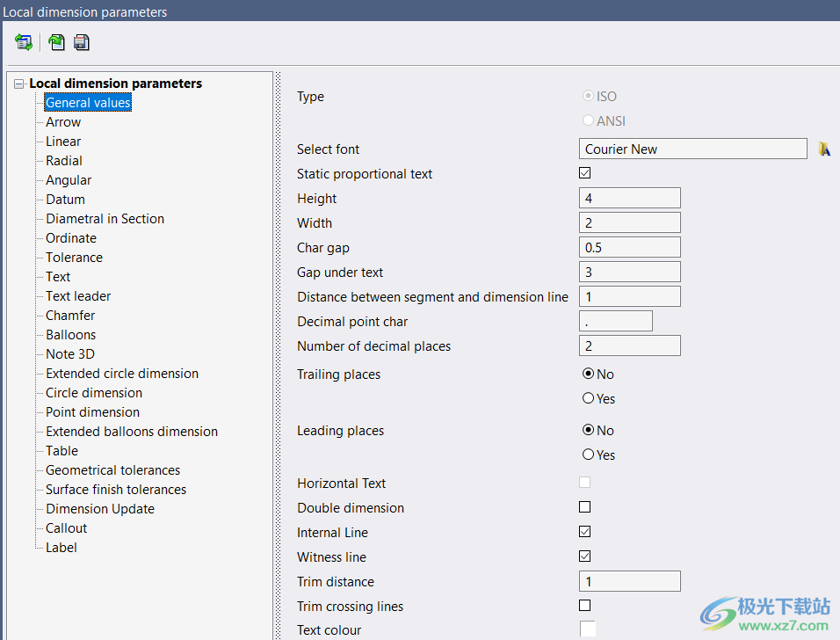
Task: Select the ISO type radio button
Action: (588, 96)
